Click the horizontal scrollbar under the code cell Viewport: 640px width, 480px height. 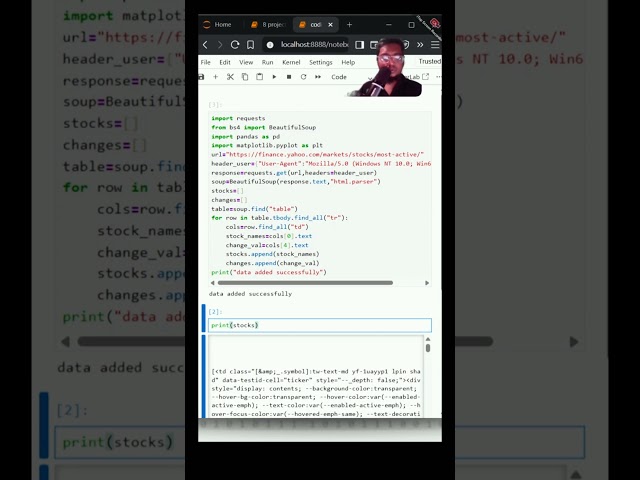[305, 282]
